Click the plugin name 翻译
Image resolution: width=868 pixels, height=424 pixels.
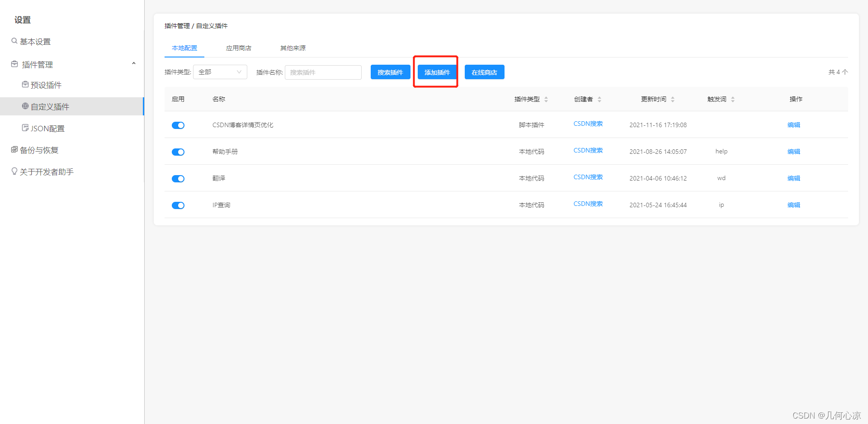tap(219, 178)
